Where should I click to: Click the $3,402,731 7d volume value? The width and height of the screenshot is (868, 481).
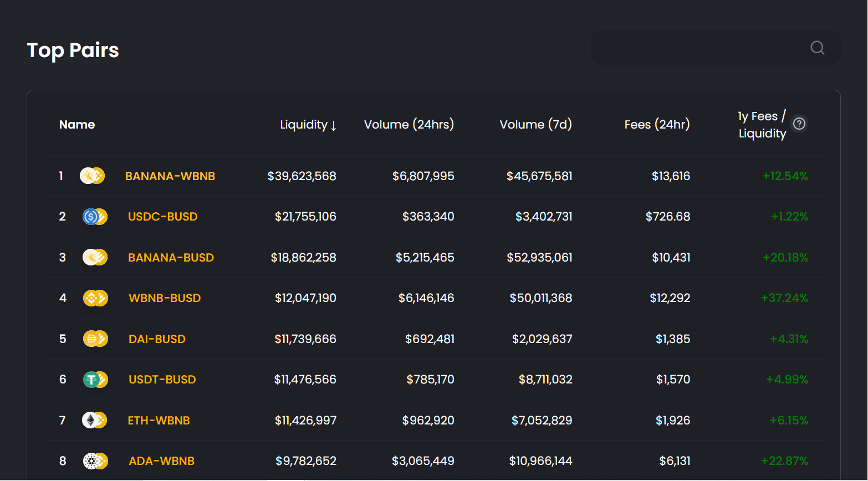544,217
